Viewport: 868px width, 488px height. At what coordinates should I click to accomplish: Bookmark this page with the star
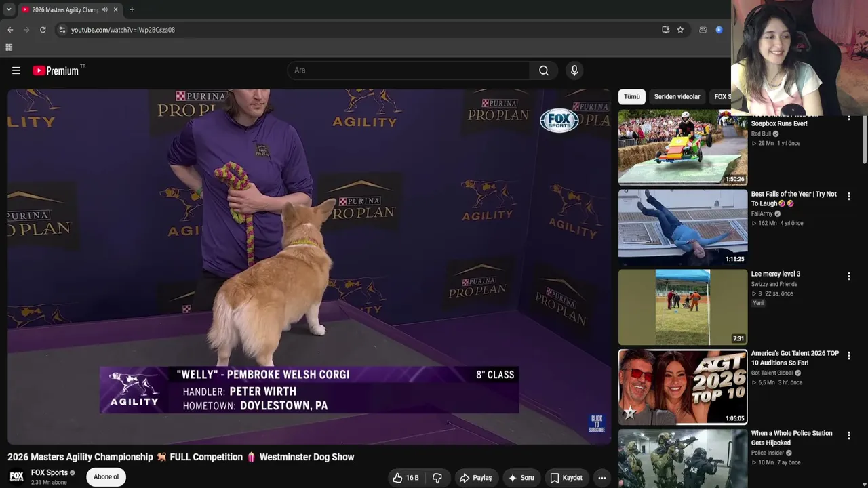click(x=680, y=30)
